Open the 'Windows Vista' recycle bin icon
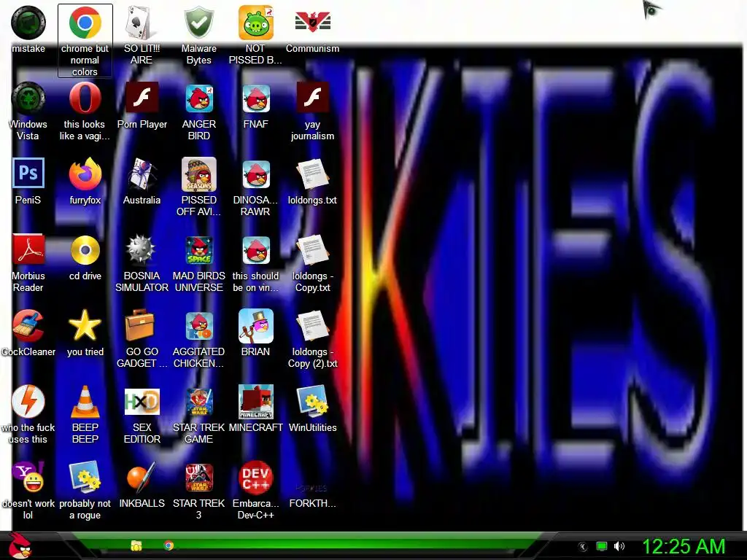The width and height of the screenshot is (747, 560). [28, 98]
